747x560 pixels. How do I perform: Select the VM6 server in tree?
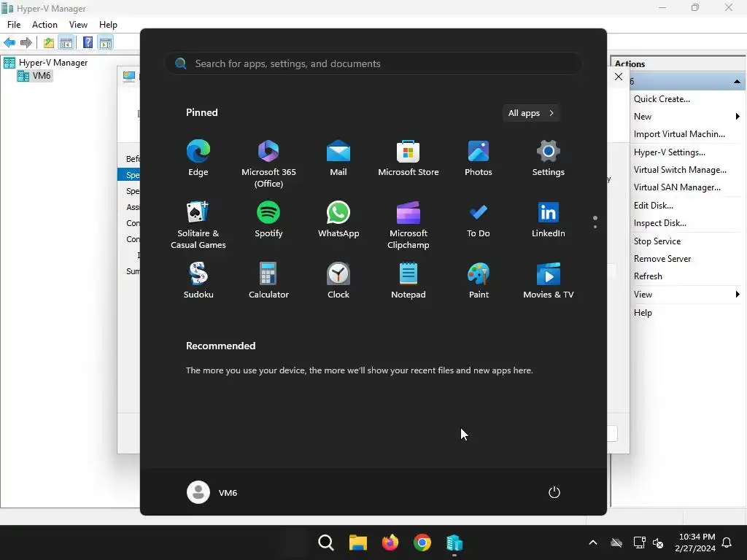(x=34, y=76)
